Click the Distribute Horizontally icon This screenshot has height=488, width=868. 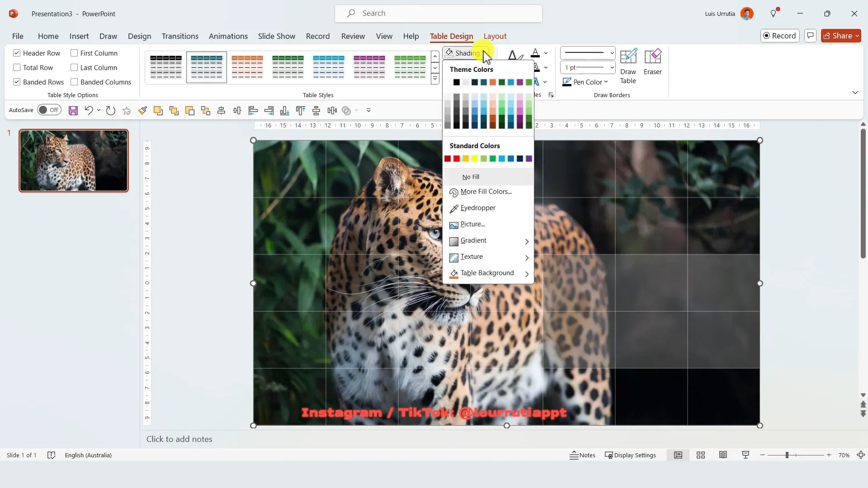[332, 110]
